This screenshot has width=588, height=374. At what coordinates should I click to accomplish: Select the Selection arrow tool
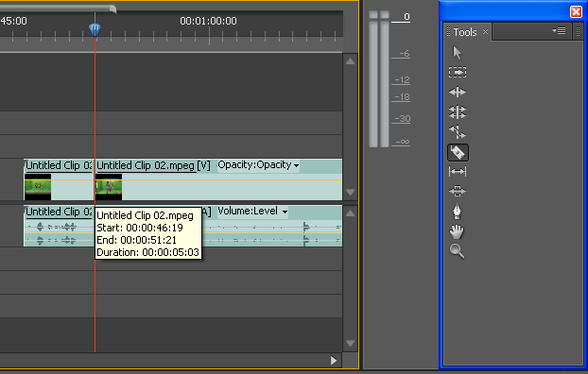(x=458, y=53)
